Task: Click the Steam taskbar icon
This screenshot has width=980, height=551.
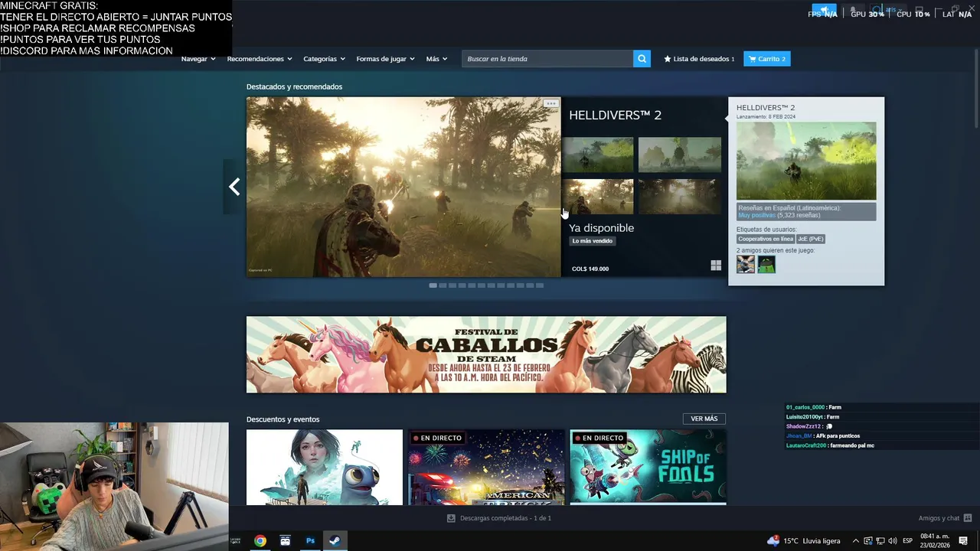Action: point(335,540)
